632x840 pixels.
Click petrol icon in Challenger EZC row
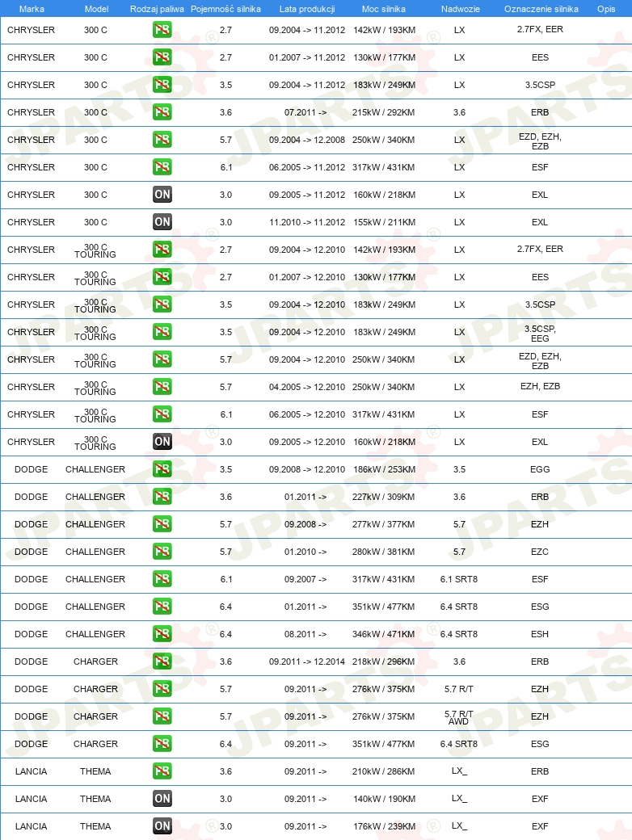[x=162, y=551]
